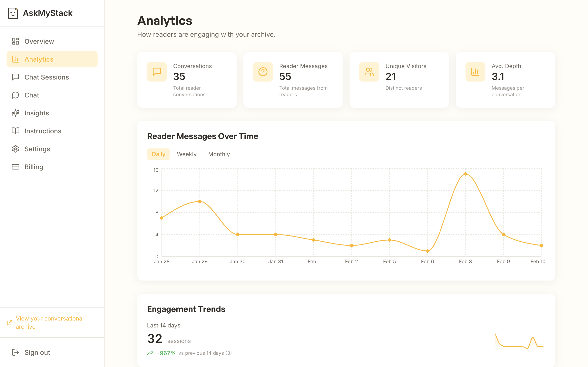Open View your conversational archive
This screenshot has width=588, height=367.
coord(50,322)
